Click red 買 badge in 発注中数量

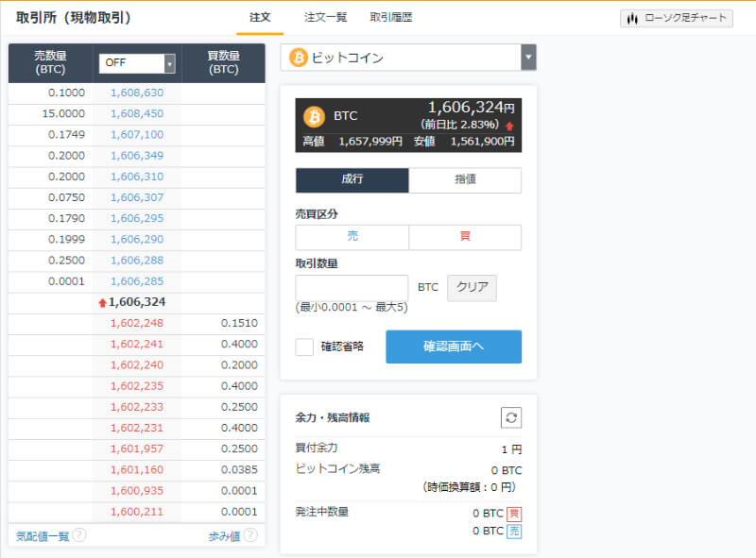tap(513, 514)
